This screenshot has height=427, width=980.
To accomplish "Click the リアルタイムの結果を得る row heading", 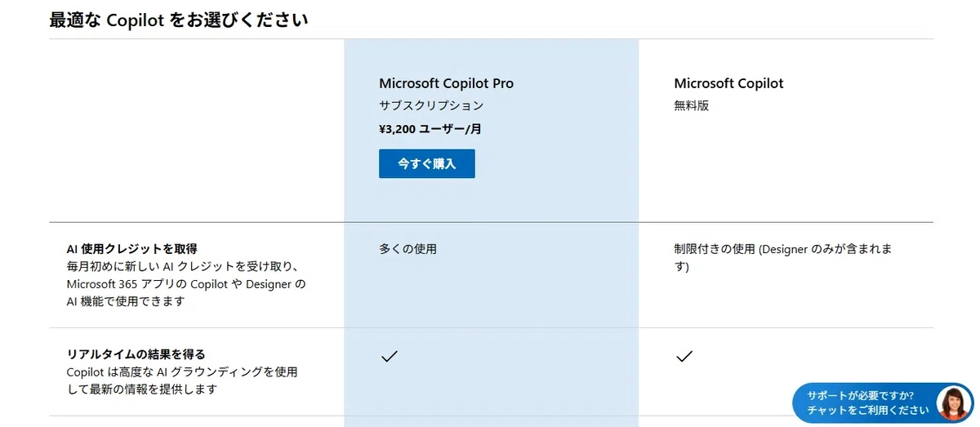I will pos(136,354).
